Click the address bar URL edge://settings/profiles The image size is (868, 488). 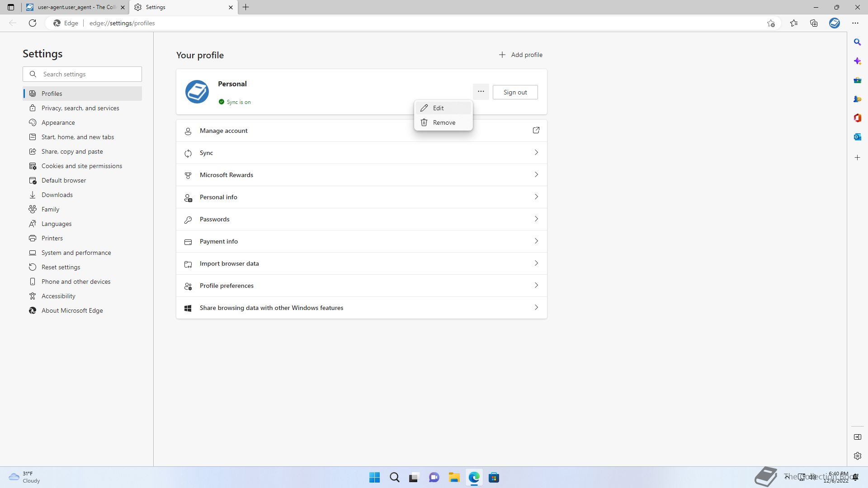(x=122, y=23)
